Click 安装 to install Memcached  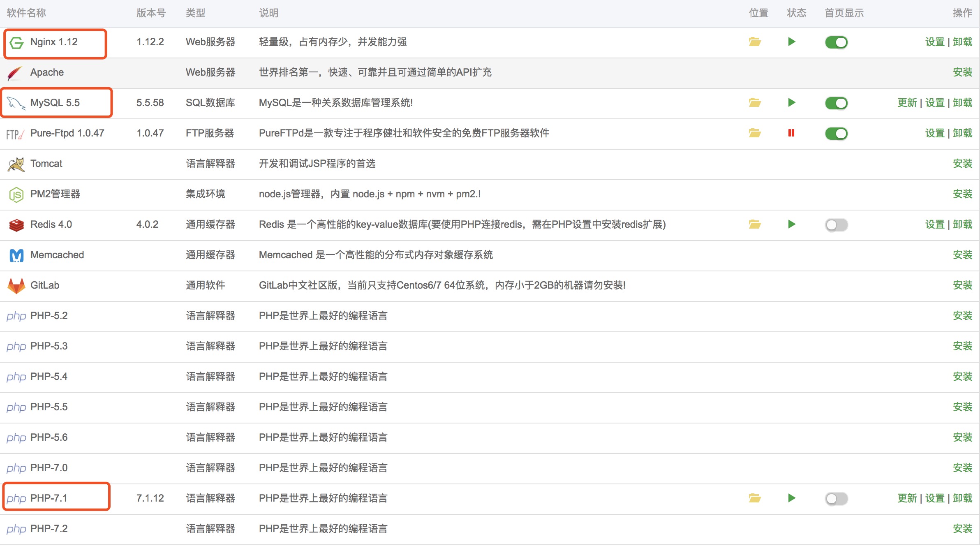click(x=963, y=255)
